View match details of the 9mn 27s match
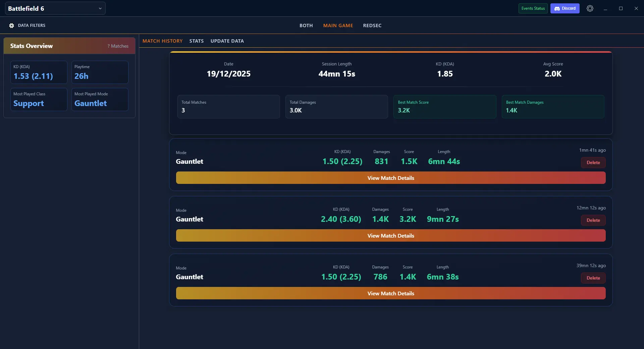This screenshot has height=349, width=644. (390, 236)
